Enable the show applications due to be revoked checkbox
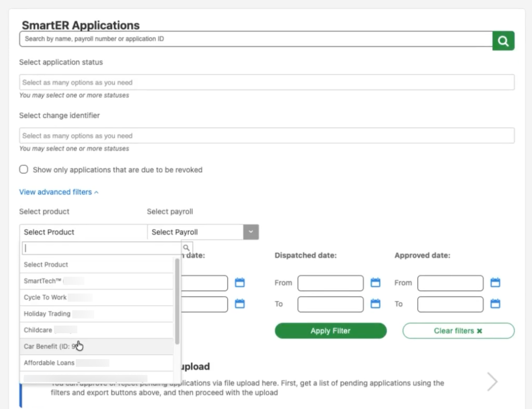 24,169
